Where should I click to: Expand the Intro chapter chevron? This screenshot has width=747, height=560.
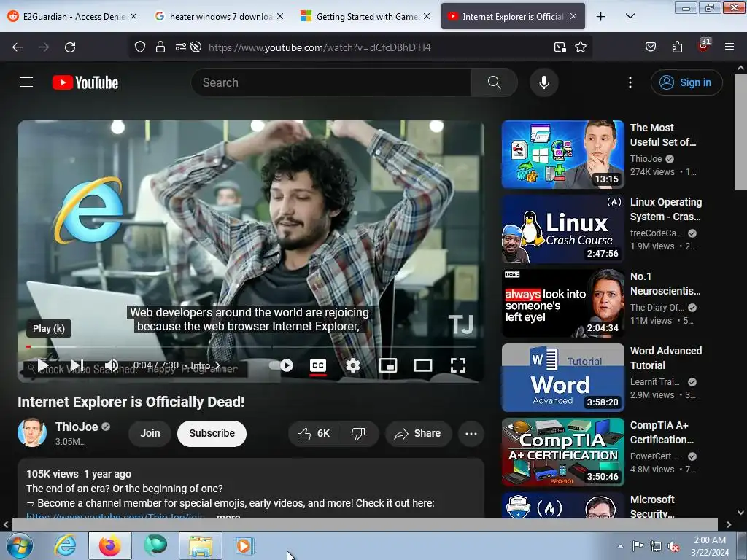tap(217, 366)
